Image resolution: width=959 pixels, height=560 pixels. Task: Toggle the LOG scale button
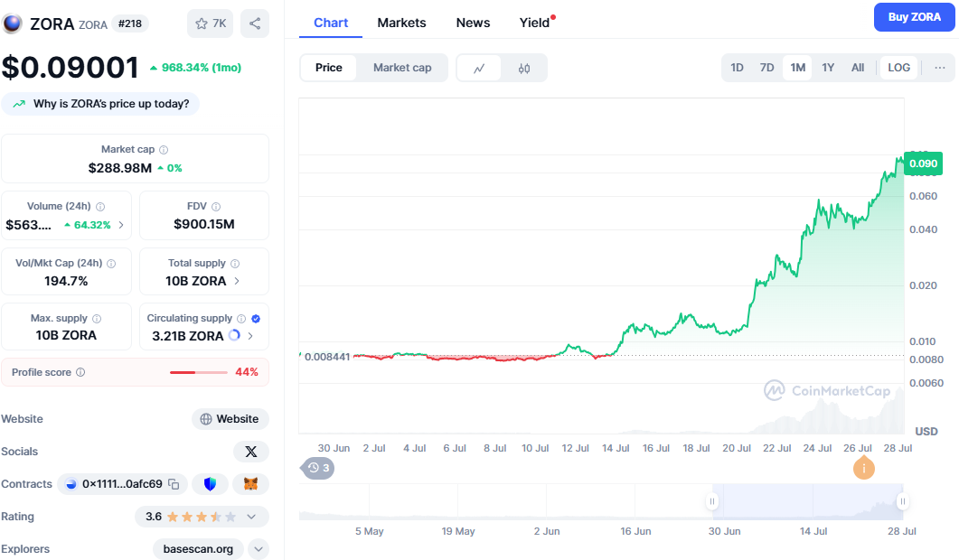click(898, 68)
